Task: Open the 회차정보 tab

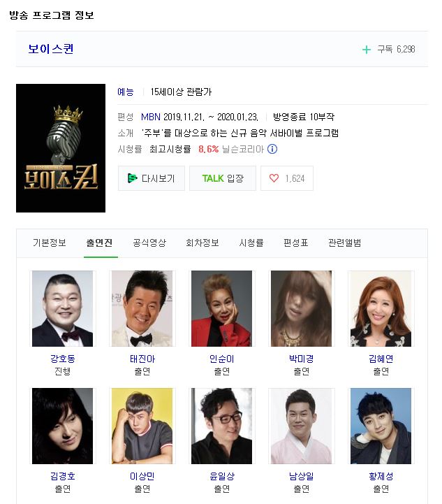Action: [x=202, y=243]
